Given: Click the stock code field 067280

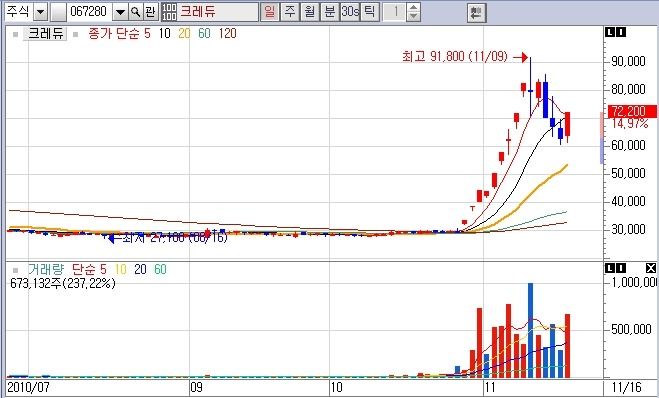Looking at the screenshot, I should pyautogui.click(x=89, y=12).
